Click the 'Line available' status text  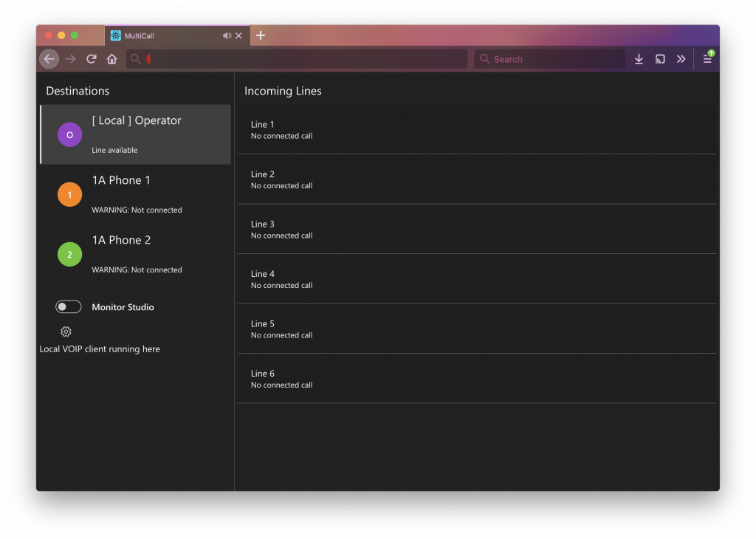(114, 150)
